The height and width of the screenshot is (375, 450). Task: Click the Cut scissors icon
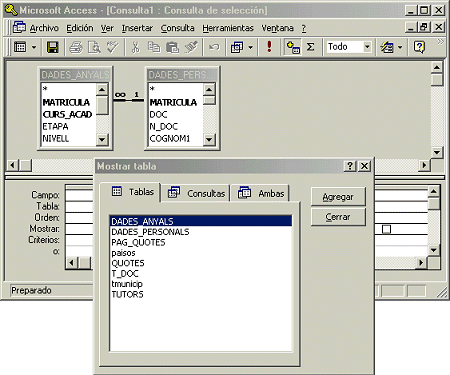(135, 47)
